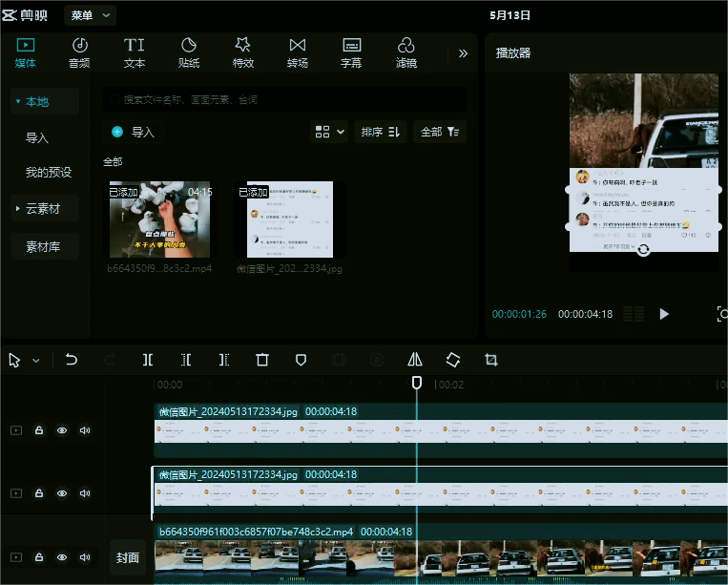
Task: Lock the second image track
Action: click(39, 493)
